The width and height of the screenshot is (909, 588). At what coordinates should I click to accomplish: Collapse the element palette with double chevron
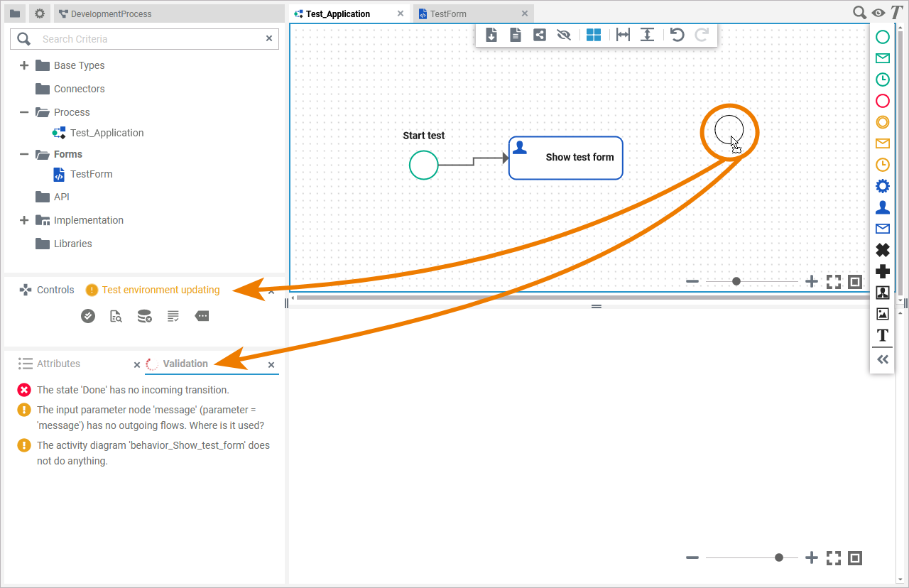[882, 359]
